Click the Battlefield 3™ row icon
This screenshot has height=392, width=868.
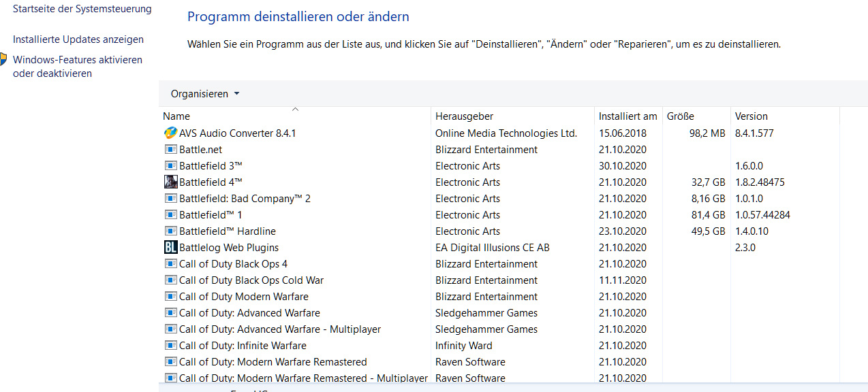click(x=170, y=166)
